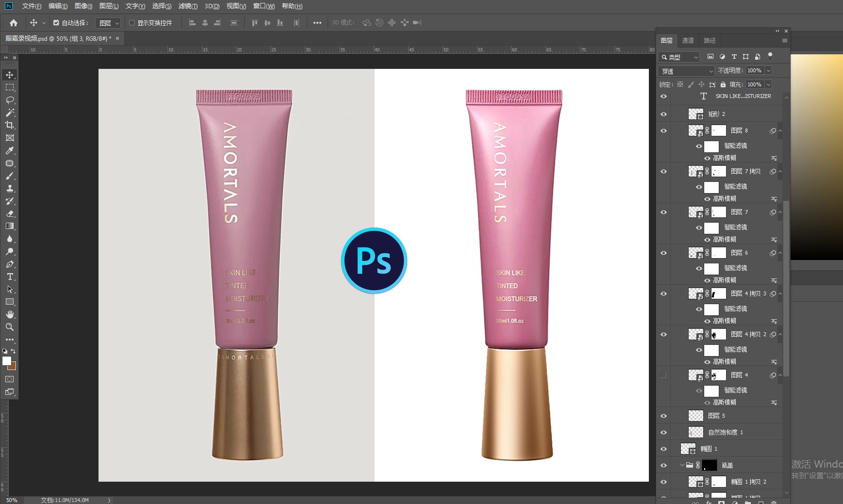
Task: Select the Spot Healing Brush tool
Action: click(10, 163)
